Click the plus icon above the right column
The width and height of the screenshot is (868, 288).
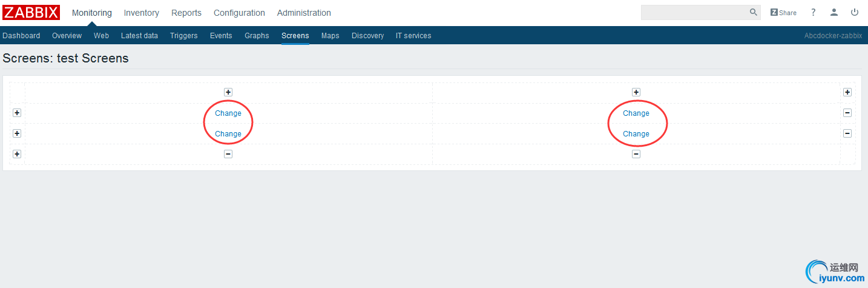[x=636, y=92]
